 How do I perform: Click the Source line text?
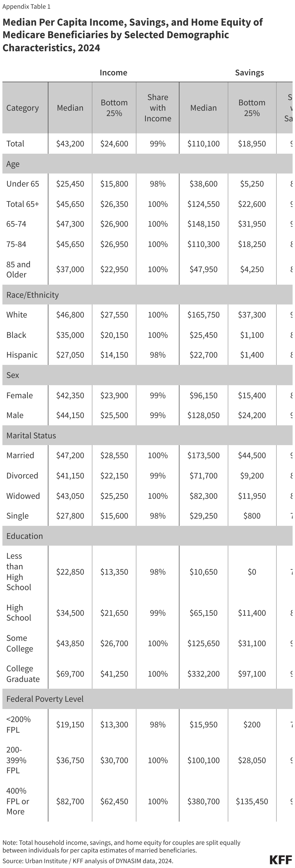point(88,861)
